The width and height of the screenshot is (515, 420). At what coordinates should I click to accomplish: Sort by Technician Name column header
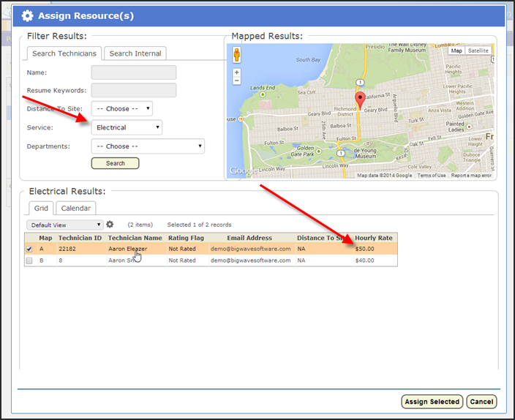tap(135, 238)
